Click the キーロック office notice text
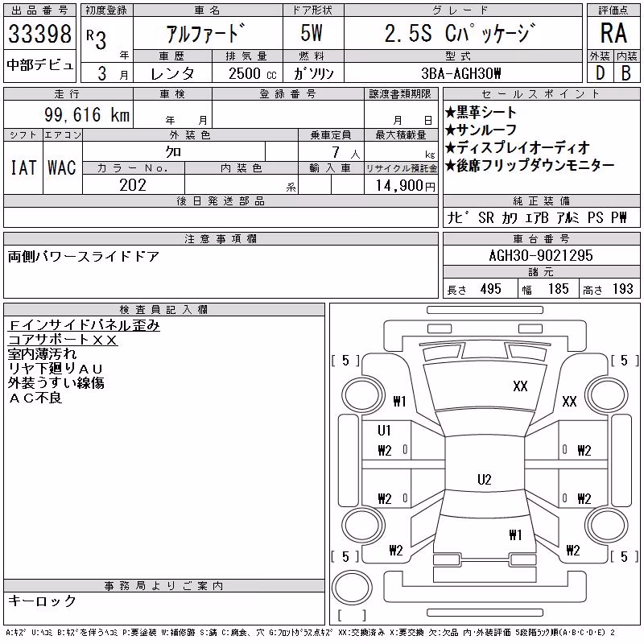The image size is (644, 644). pos(43,601)
